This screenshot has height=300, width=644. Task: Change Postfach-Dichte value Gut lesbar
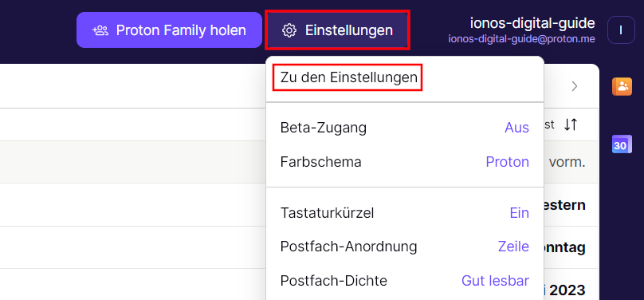495,281
